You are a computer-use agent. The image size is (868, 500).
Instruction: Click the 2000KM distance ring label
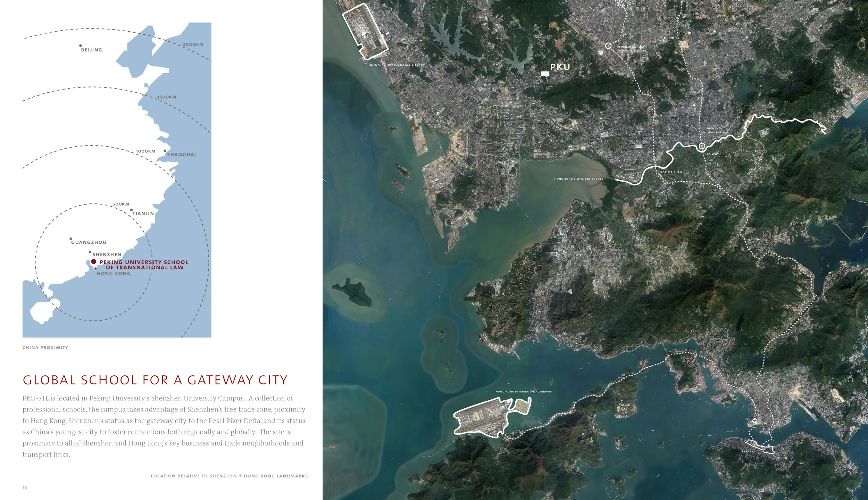pyautogui.click(x=193, y=44)
